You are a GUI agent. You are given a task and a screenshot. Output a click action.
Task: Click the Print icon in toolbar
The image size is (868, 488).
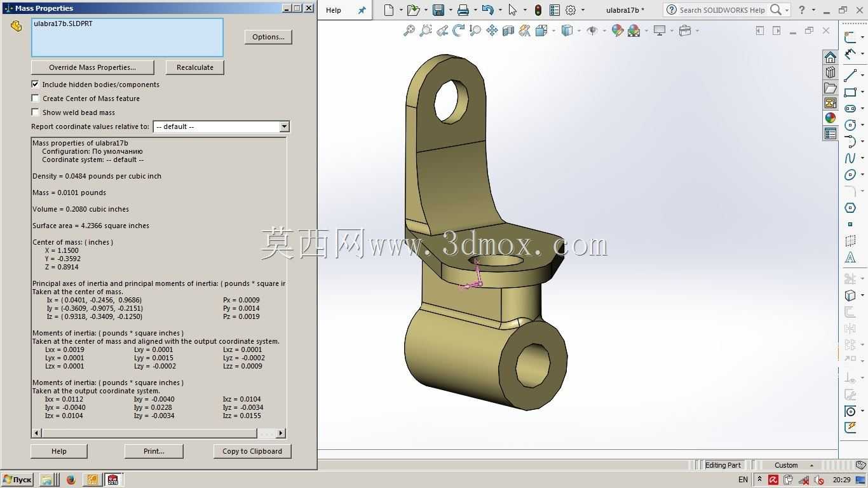click(463, 10)
